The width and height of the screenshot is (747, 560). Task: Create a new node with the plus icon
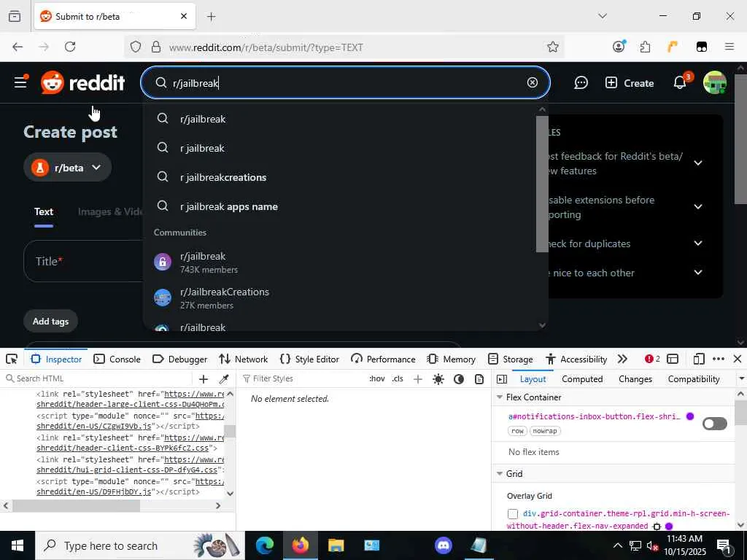pos(204,379)
